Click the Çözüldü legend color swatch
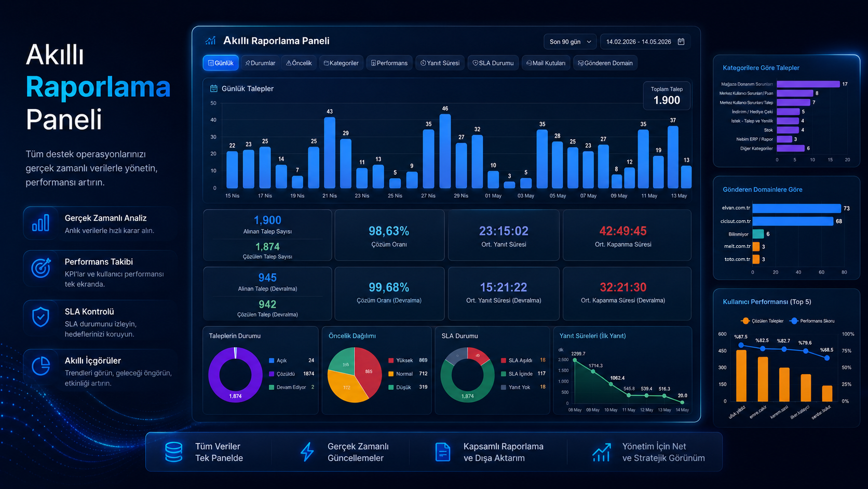Viewport: 868px width, 489px height. point(272,374)
